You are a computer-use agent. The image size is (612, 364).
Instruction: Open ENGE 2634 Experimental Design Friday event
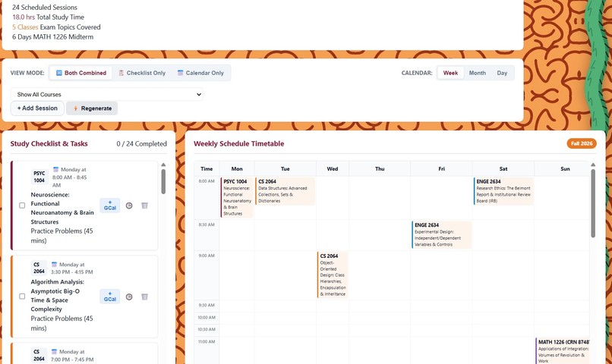pyautogui.click(x=442, y=234)
